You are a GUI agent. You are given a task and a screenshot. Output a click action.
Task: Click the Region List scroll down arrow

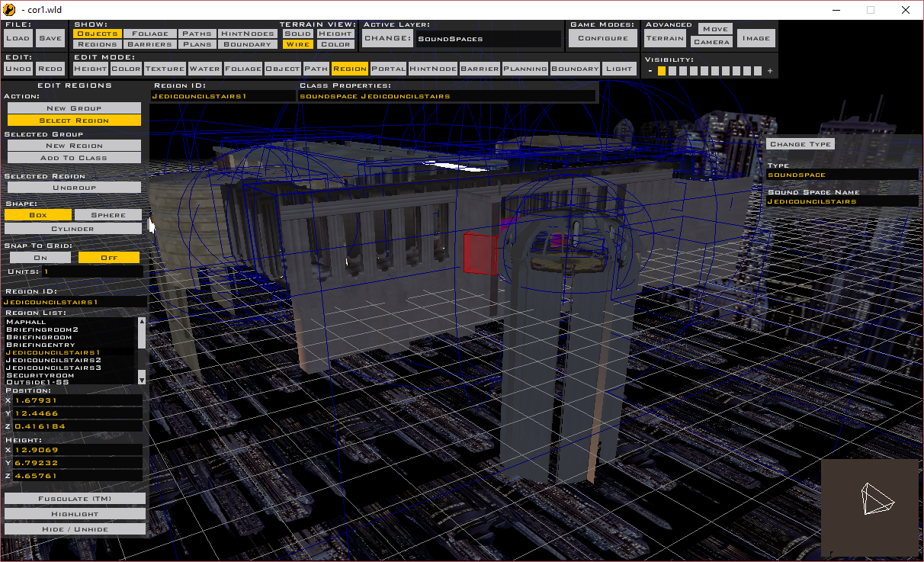click(141, 378)
